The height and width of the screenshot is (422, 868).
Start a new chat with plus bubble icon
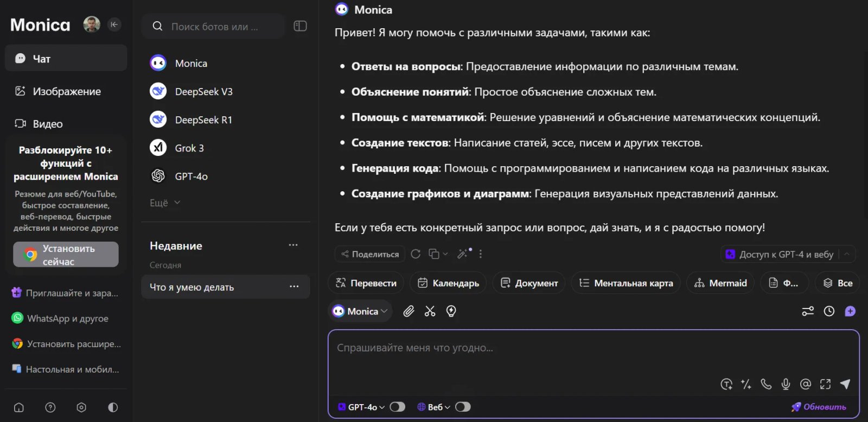[850, 311]
